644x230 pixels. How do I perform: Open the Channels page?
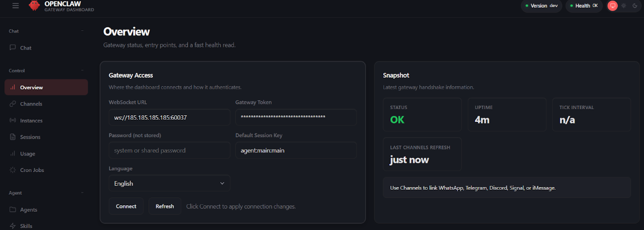[31, 104]
